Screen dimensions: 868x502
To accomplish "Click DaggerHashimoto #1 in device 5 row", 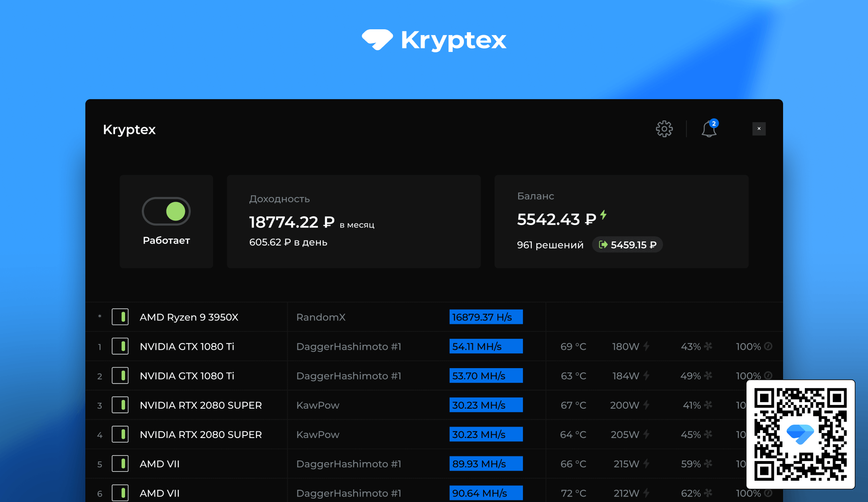I will pos(348,464).
